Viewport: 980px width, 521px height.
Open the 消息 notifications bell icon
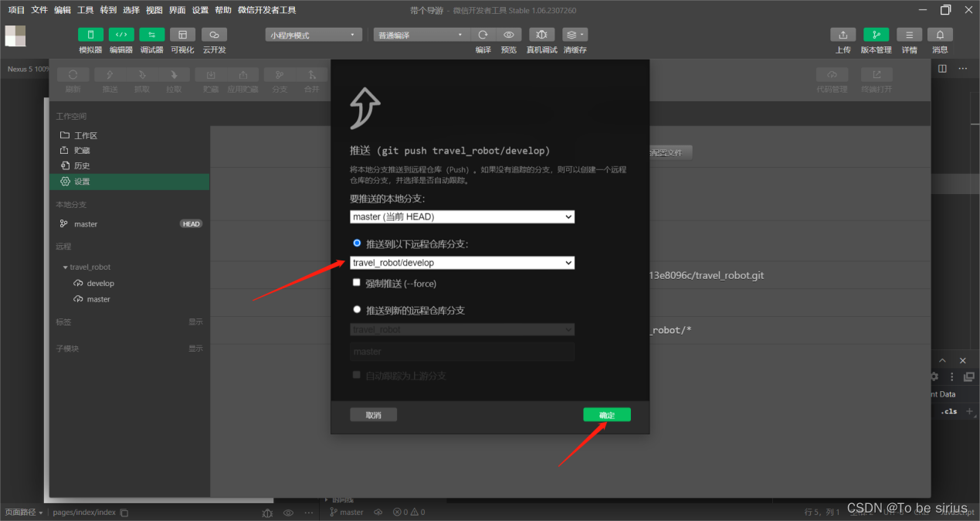[940, 35]
